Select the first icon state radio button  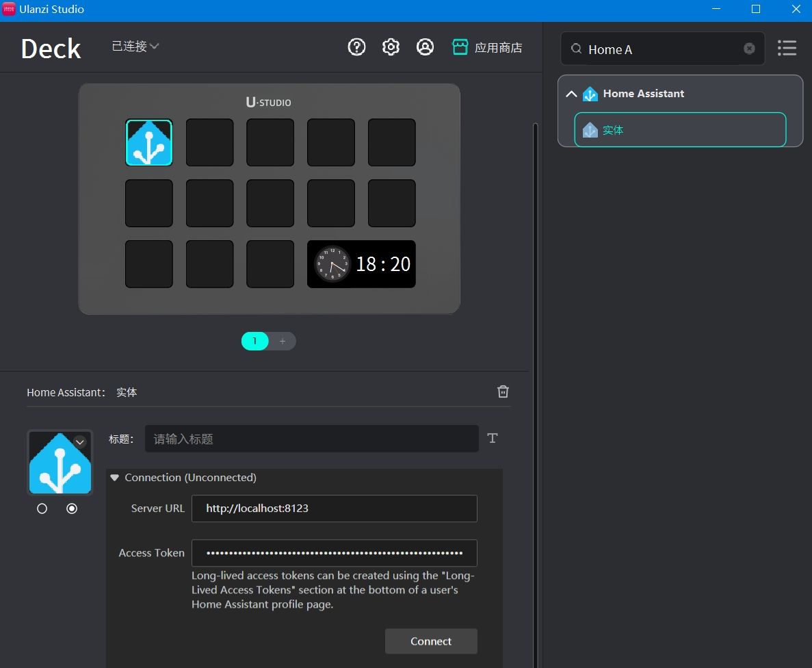click(x=42, y=509)
